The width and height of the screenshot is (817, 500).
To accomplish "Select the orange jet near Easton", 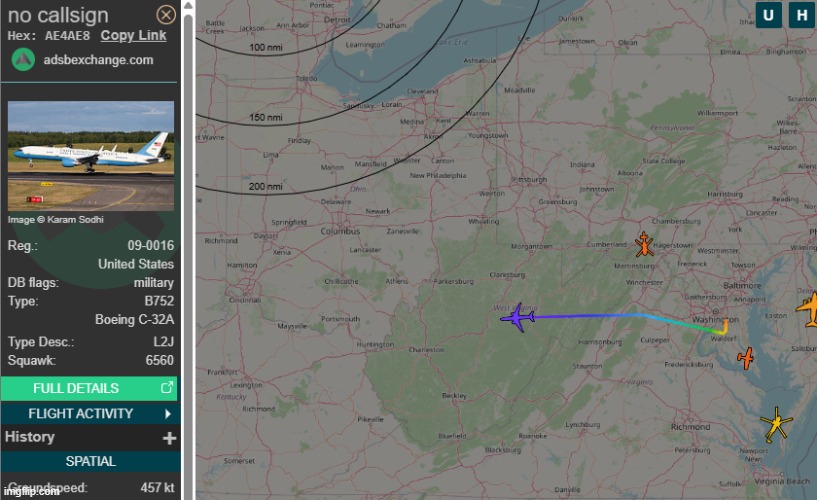I will tap(808, 310).
